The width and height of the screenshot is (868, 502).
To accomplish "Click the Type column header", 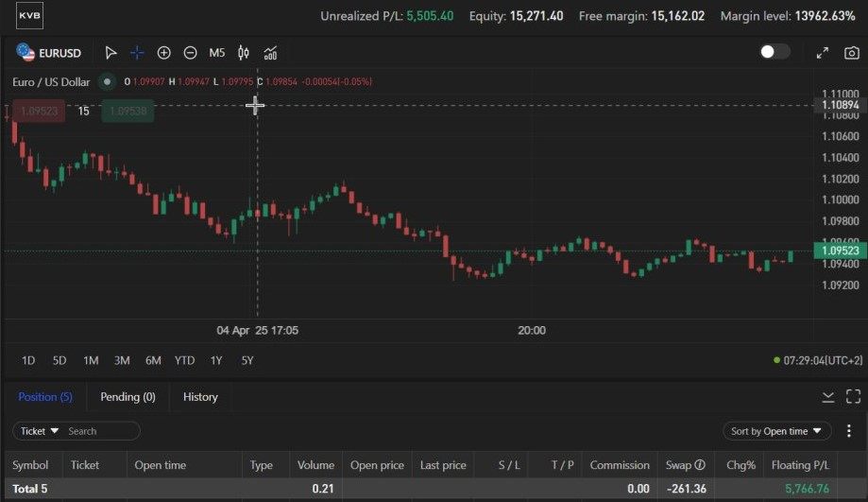I will click(x=261, y=465).
